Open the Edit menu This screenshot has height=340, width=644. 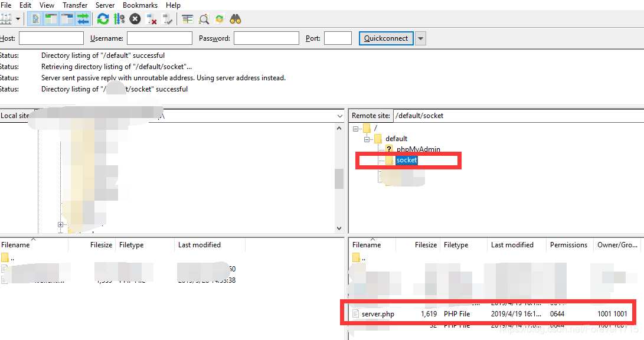[25, 5]
